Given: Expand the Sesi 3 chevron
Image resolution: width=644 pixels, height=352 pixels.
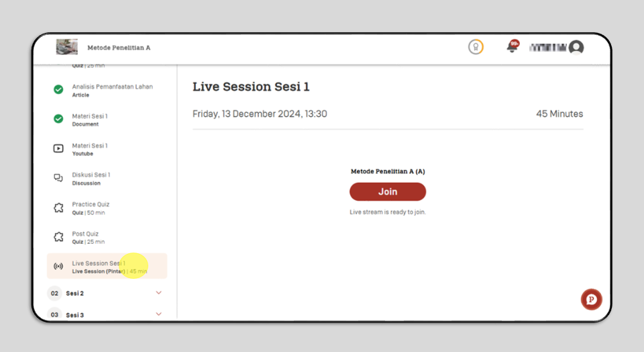Looking at the screenshot, I should 158,314.
